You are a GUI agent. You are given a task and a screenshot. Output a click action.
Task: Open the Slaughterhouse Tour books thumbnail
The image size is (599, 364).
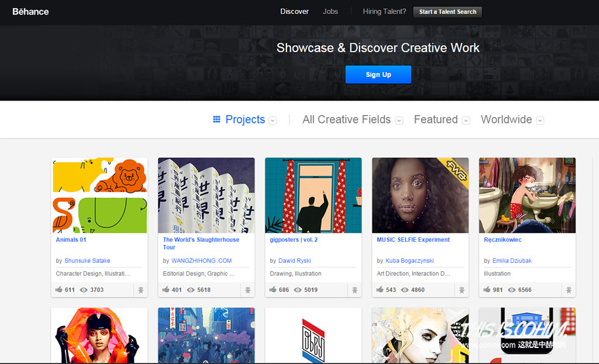pos(206,195)
